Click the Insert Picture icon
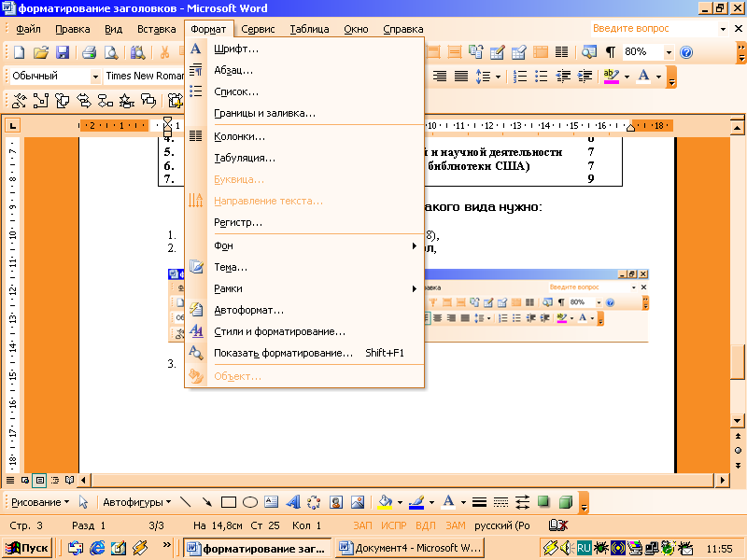 (358, 502)
